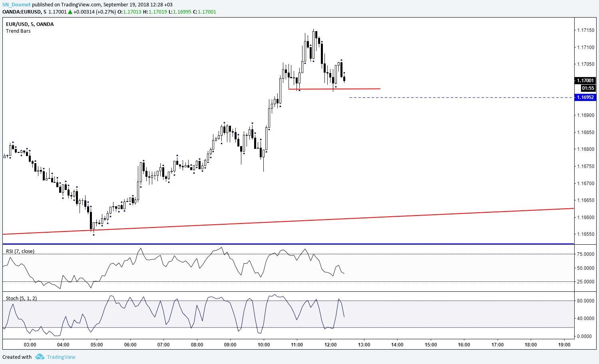
Task: Select the EUR/USD, 5, OANDA title
Action: point(30,24)
